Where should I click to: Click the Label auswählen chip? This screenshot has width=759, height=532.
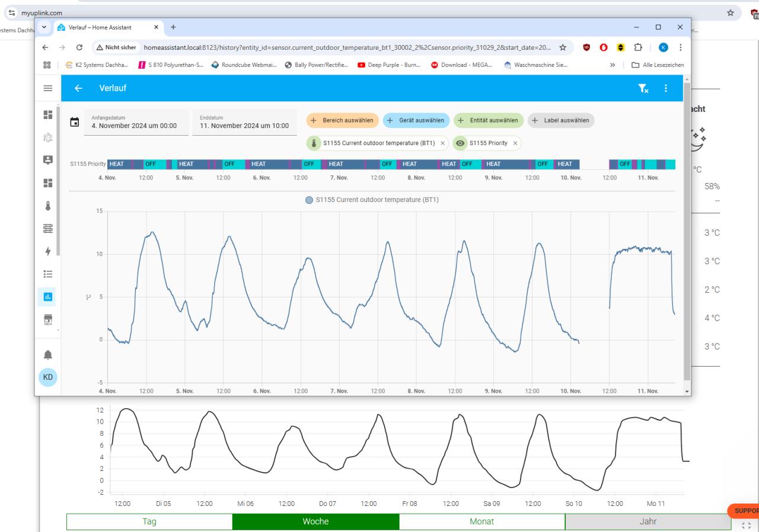[x=561, y=120]
